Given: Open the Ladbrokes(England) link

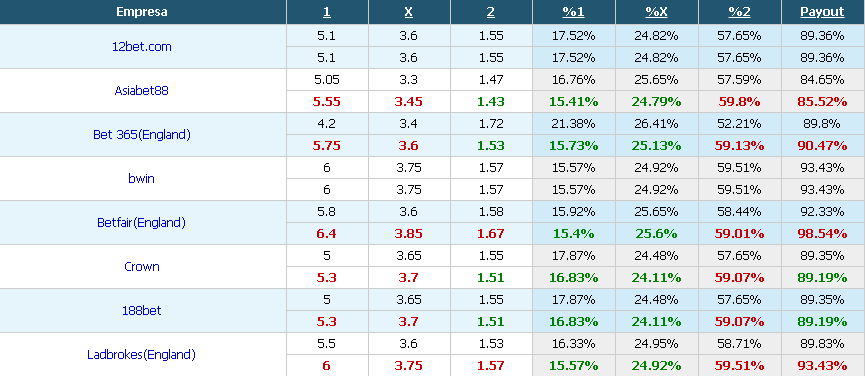Looking at the screenshot, I should click(142, 354).
